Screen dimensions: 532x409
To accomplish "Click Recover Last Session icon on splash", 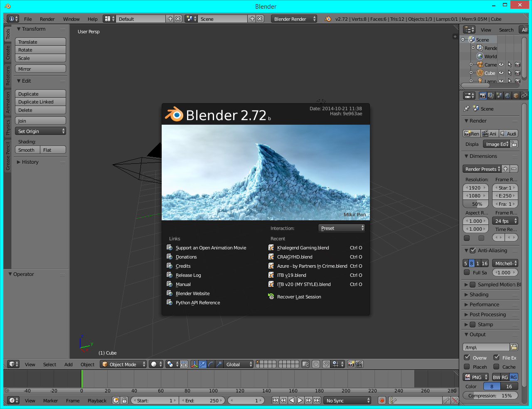I will 271,296.
